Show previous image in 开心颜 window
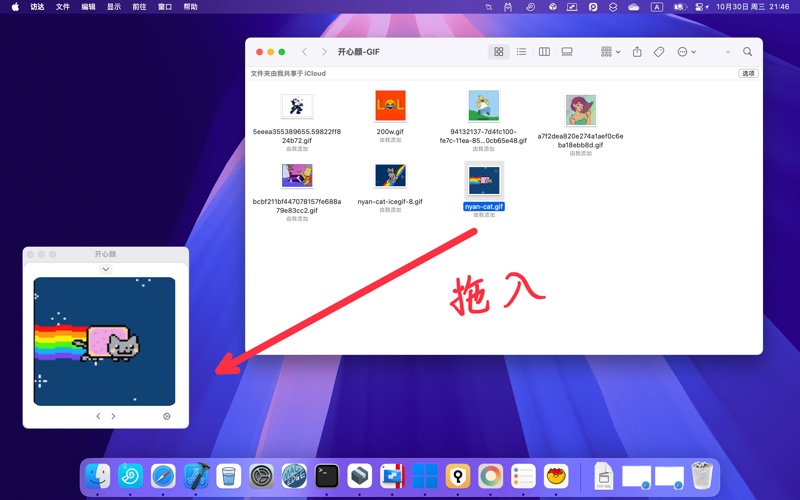Viewport: 800px width, 500px height. [x=97, y=416]
